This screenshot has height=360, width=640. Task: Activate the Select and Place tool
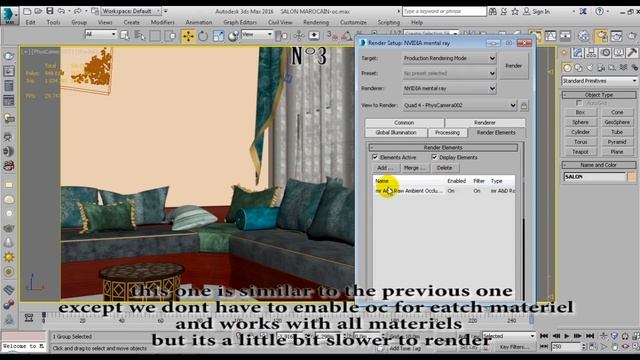[x=233, y=36]
